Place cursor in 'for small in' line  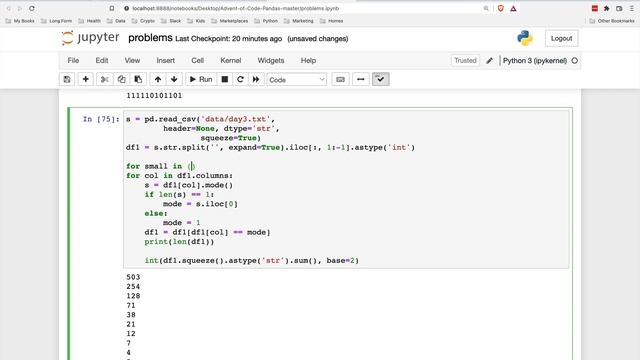point(161,166)
